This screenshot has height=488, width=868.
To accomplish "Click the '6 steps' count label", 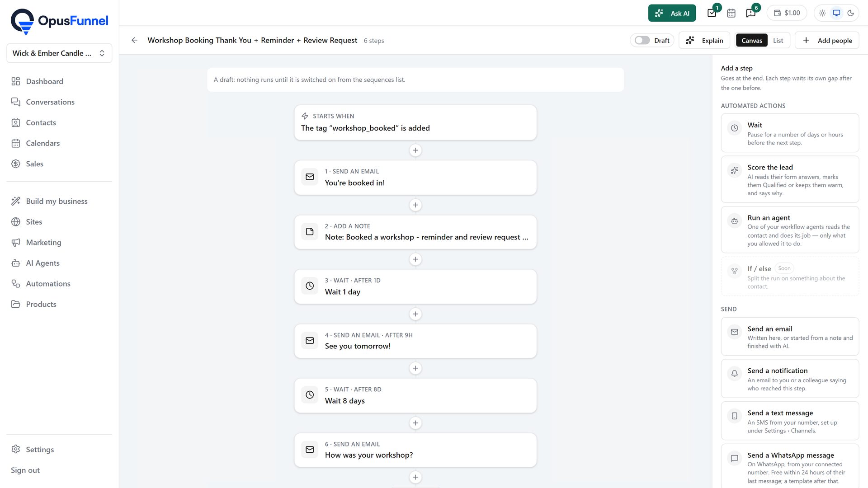I will coord(374,41).
